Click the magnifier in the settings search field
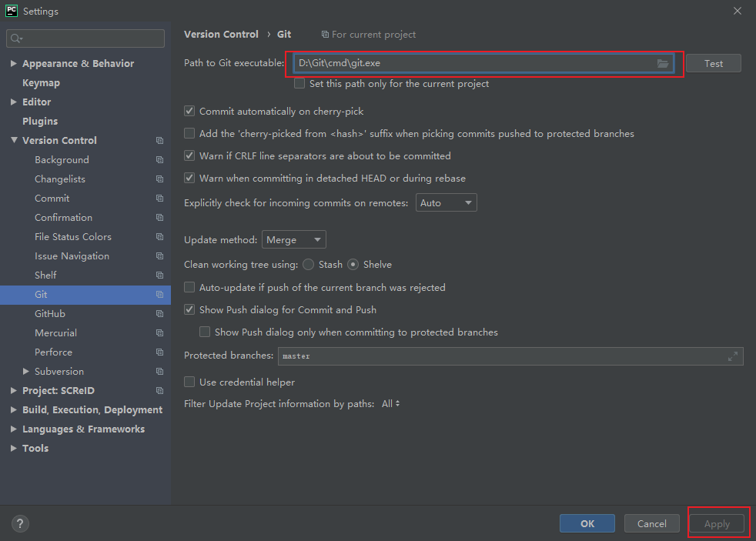 tap(15, 38)
